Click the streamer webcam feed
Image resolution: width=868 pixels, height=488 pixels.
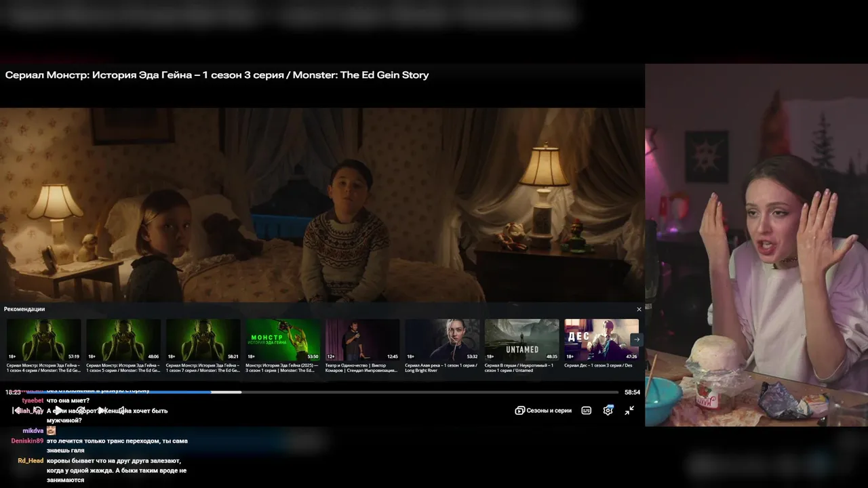coord(756,245)
